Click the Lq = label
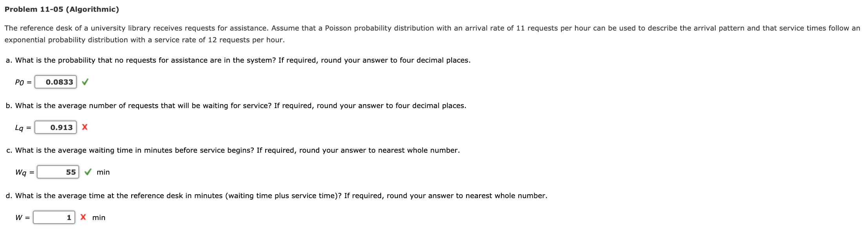868x231 pixels. (22, 127)
